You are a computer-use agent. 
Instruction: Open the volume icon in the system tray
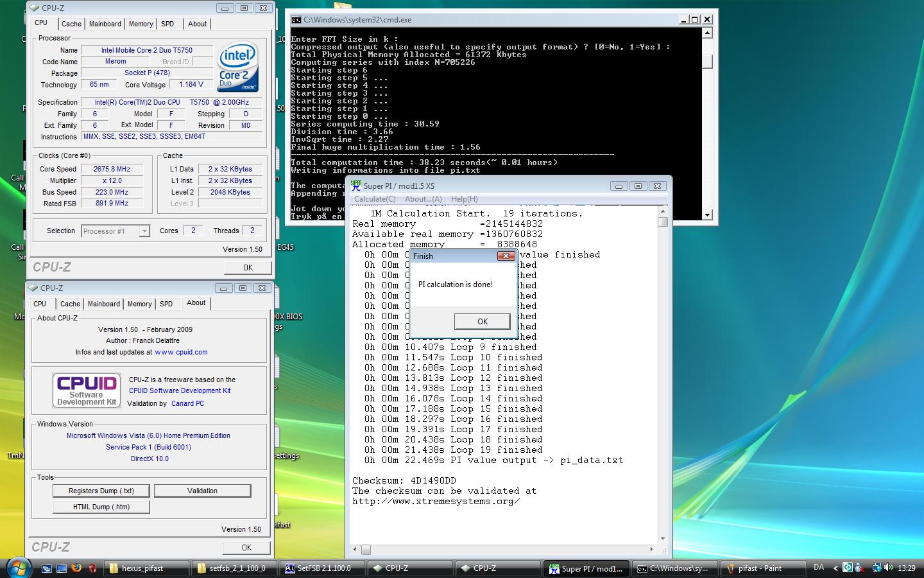pos(889,568)
